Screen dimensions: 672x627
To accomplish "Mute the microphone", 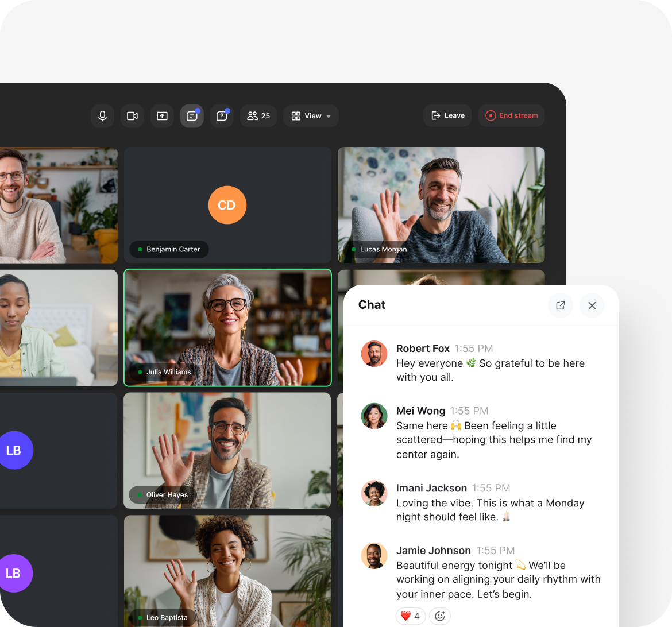I will click(102, 116).
